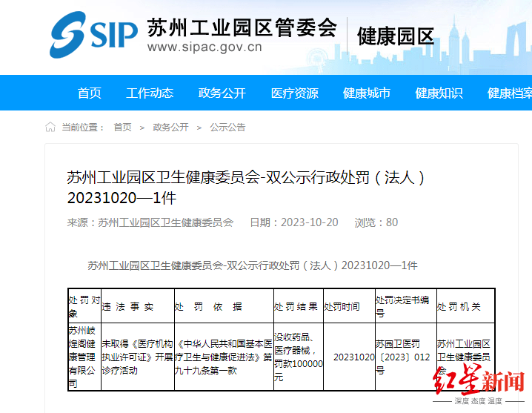The width and height of the screenshot is (532, 413).
Task: Click the home icon in breadcrumb
Action: 50,128
